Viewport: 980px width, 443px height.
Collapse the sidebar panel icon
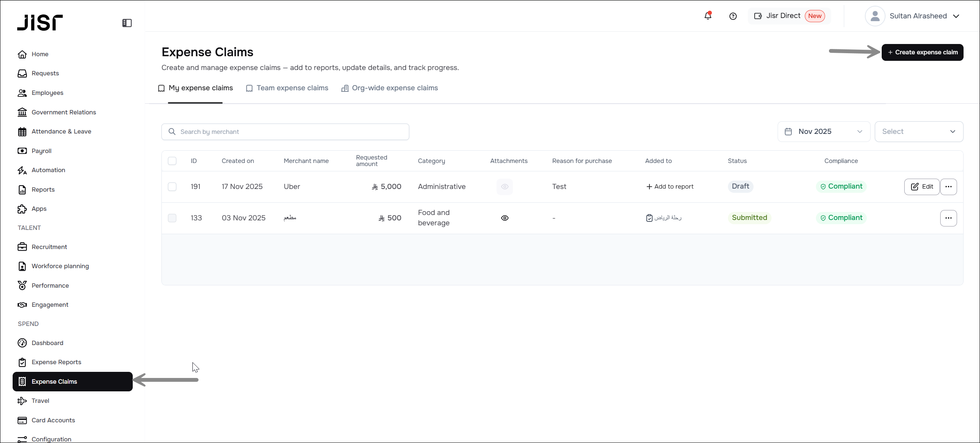(x=127, y=23)
